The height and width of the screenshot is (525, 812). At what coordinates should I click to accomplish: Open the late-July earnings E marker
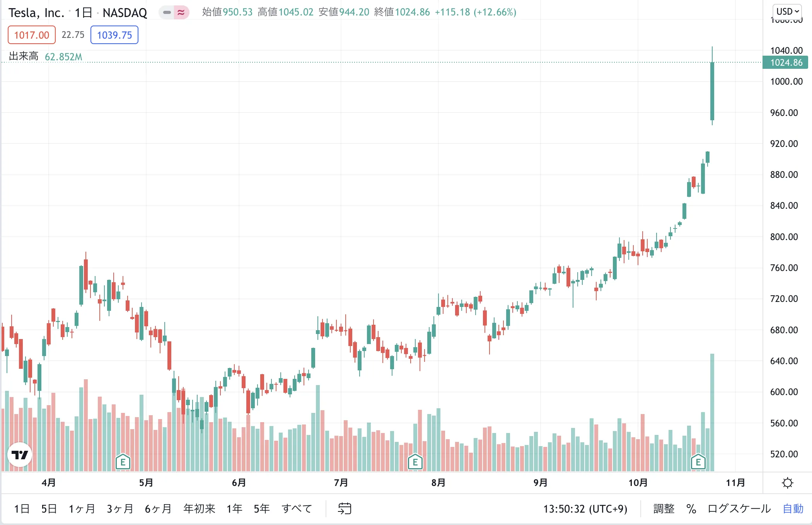[x=415, y=462]
